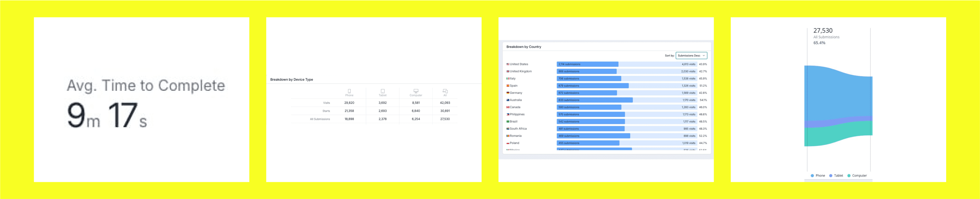This screenshot has height=199, width=980.
Task: Toggle the Computer series in chart legend
Action: (857, 175)
